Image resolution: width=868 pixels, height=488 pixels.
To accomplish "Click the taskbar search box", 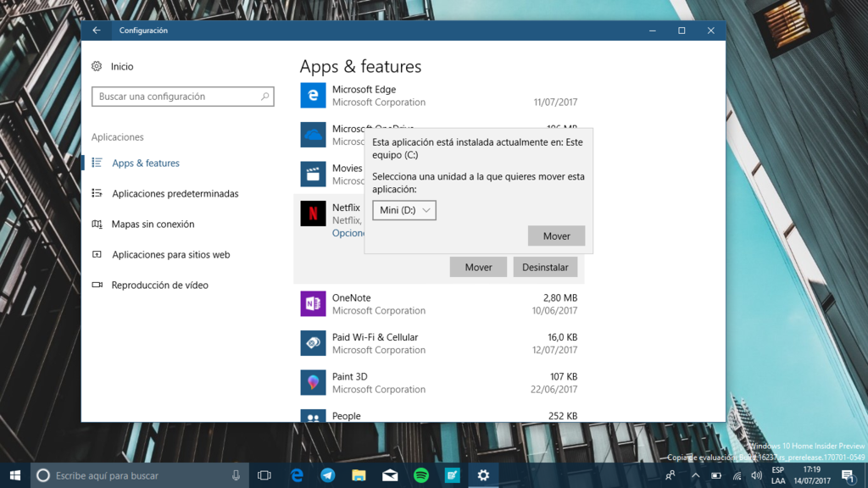I will click(138, 475).
